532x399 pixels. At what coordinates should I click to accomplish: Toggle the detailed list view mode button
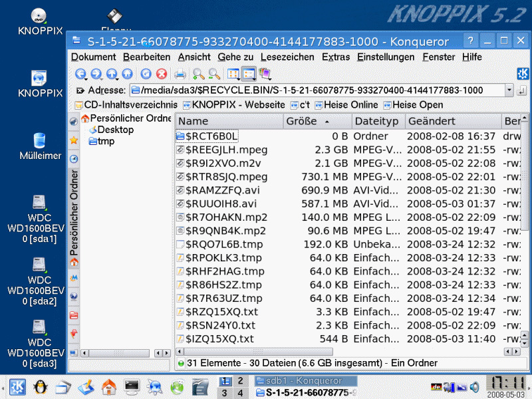point(249,74)
